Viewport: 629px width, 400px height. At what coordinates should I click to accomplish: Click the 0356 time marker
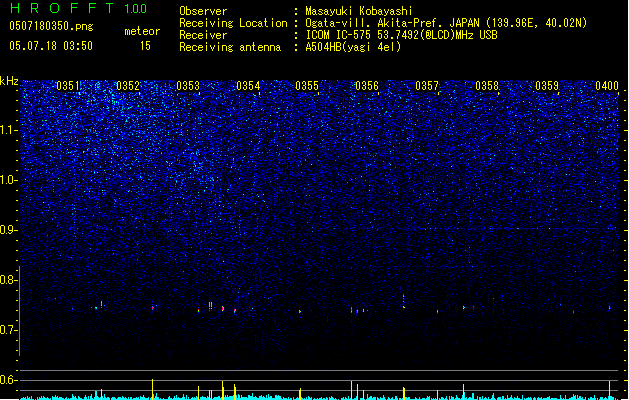(367, 86)
